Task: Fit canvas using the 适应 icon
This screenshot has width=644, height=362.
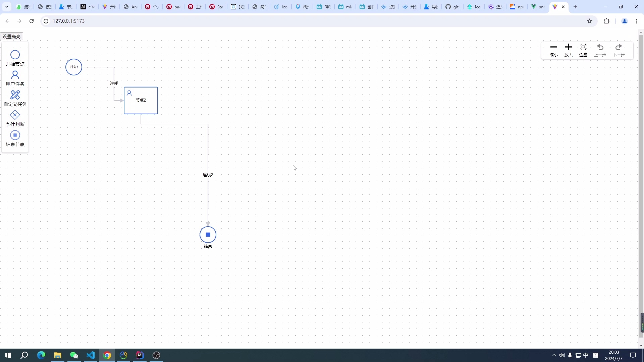Action: (583, 47)
